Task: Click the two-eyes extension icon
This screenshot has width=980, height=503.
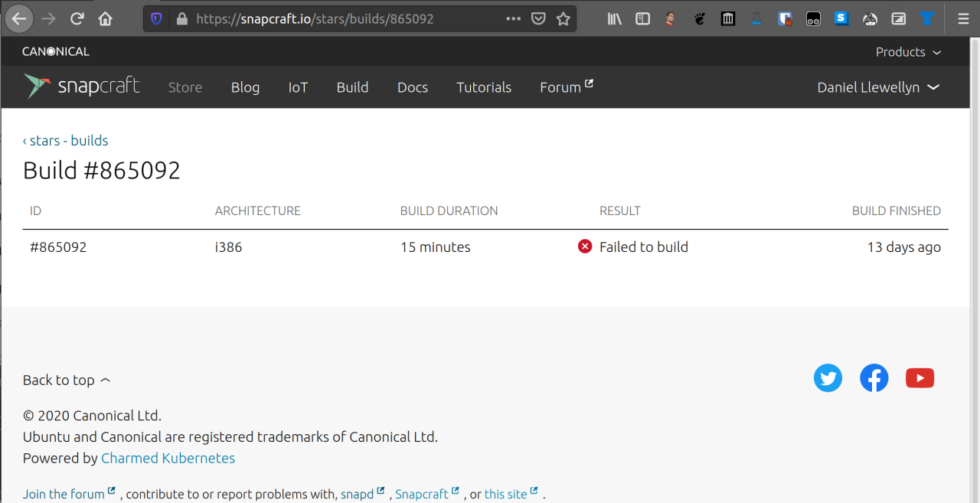Action: click(813, 18)
